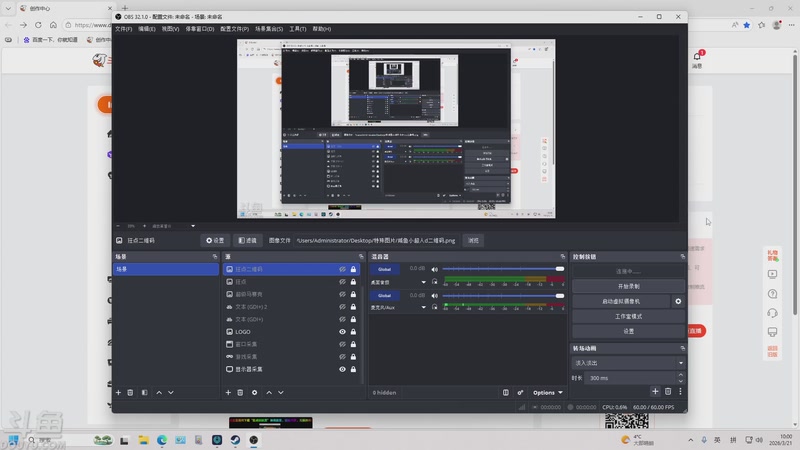800x450 pixels.
Task: Add a new source with the plus icon
Action: [x=228, y=392]
